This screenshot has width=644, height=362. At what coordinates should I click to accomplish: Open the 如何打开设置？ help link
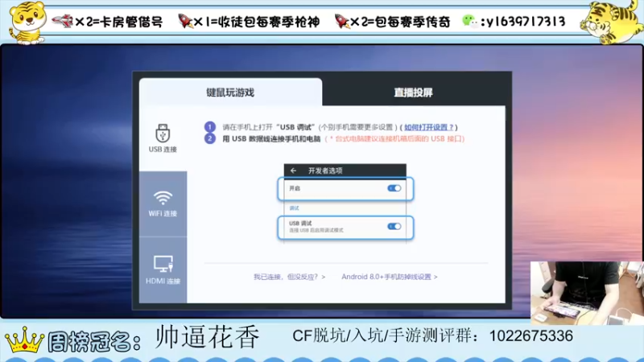[x=429, y=127]
